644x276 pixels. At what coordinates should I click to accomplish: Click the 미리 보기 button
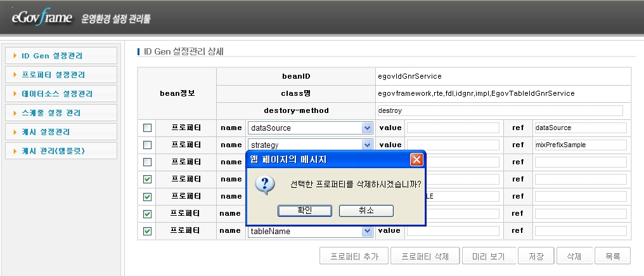click(x=488, y=256)
